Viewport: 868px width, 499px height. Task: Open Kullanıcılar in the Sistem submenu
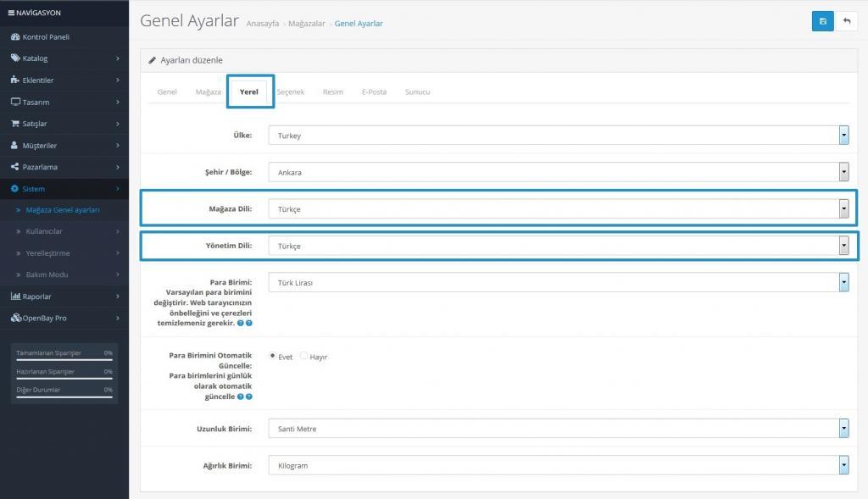click(x=44, y=231)
